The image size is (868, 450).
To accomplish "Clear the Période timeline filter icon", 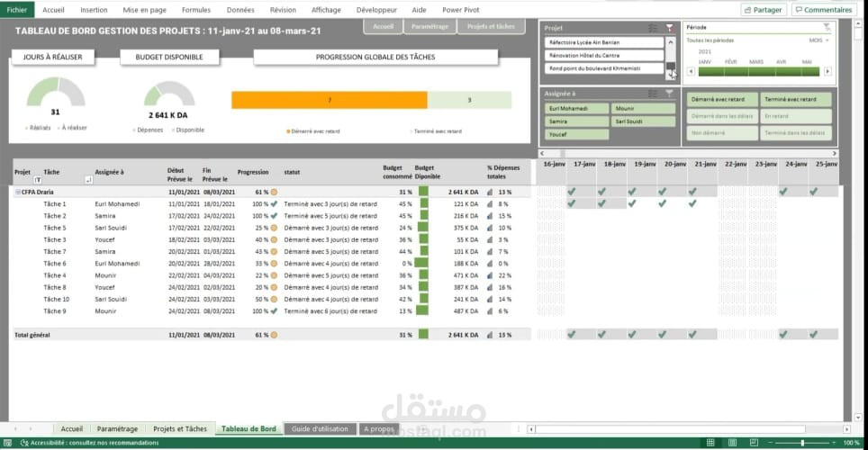I will coord(827,27).
